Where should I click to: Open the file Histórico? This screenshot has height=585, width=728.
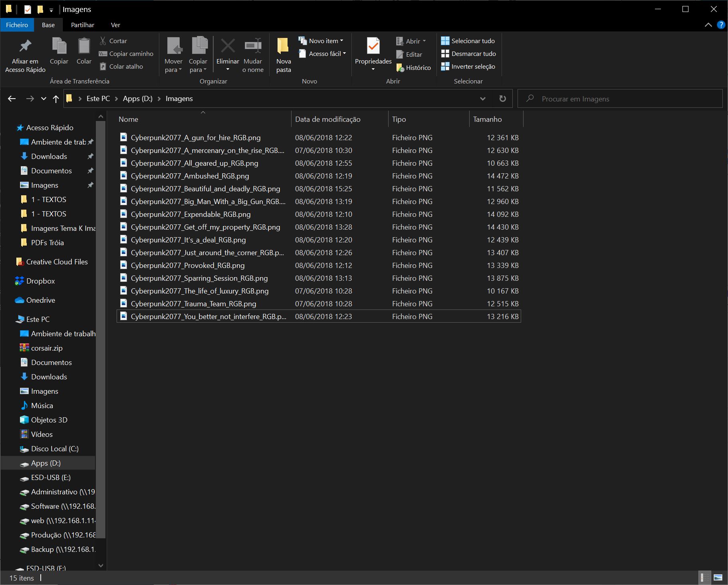[x=413, y=67]
